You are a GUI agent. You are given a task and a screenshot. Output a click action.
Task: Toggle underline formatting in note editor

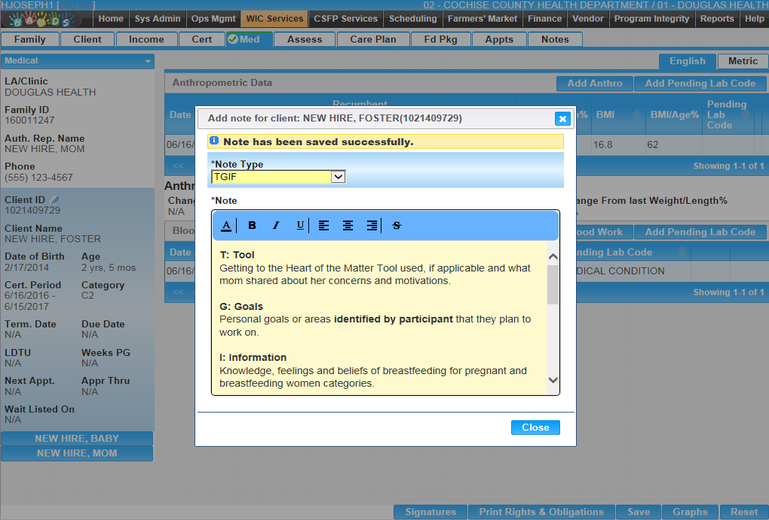pyautogui.click(x=300, y=226)
